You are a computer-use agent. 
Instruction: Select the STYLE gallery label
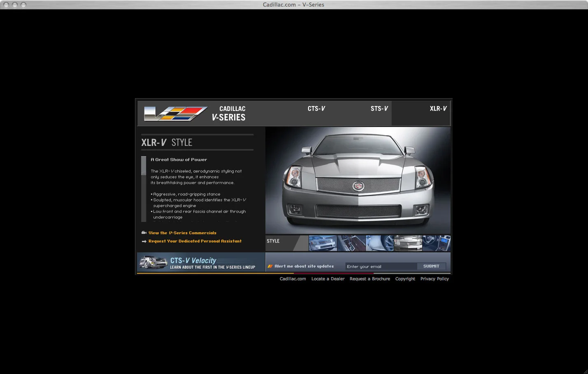click(273, 241)
